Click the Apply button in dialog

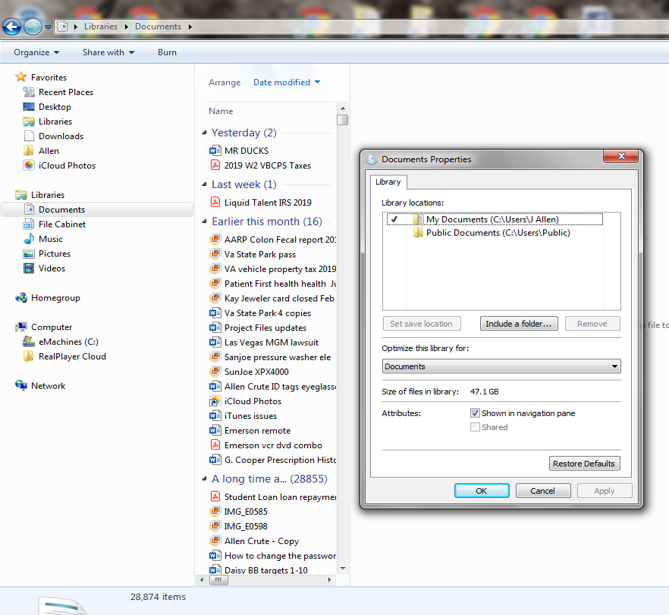[605, 491]
